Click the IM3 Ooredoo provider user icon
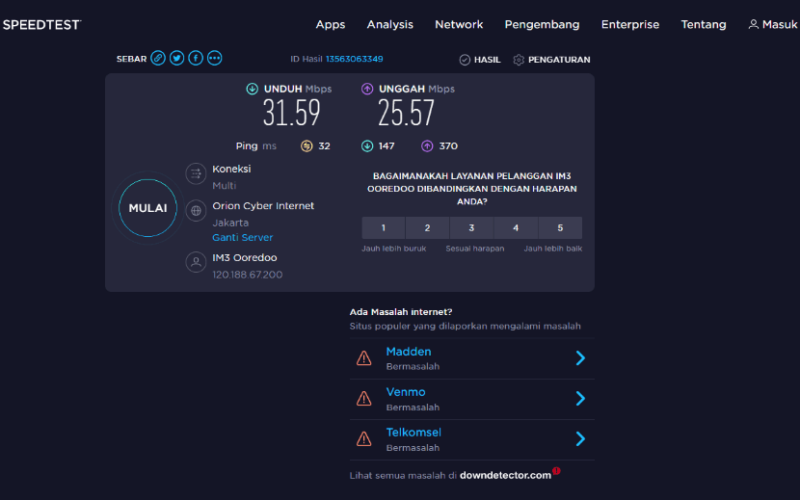The height and width of the screenshot is (500, 800). coord(196,262)
